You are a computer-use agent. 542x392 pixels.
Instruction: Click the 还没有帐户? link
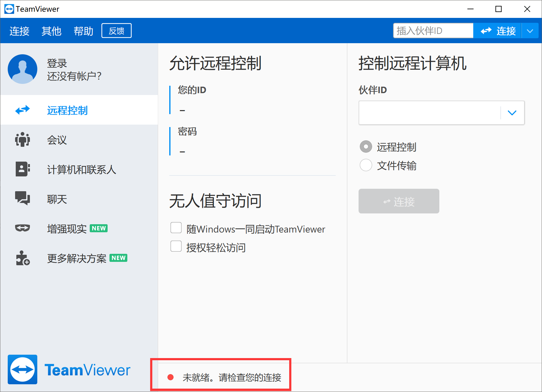point(74,76)
